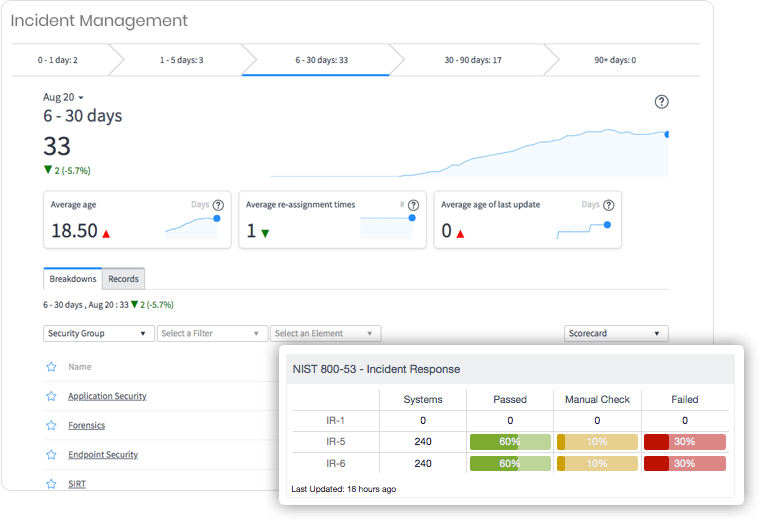760x520 pixels.
Task: Open the Forensics link
Action: [x=86, y=425]
